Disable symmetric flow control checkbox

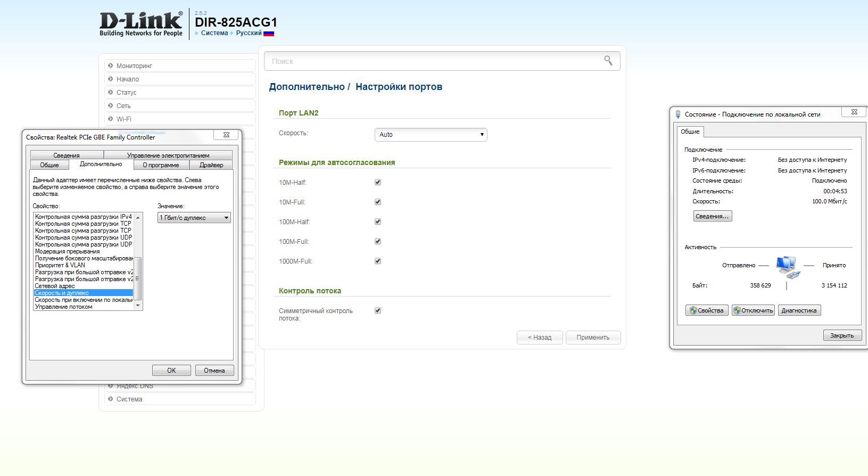tap(378, 310)
